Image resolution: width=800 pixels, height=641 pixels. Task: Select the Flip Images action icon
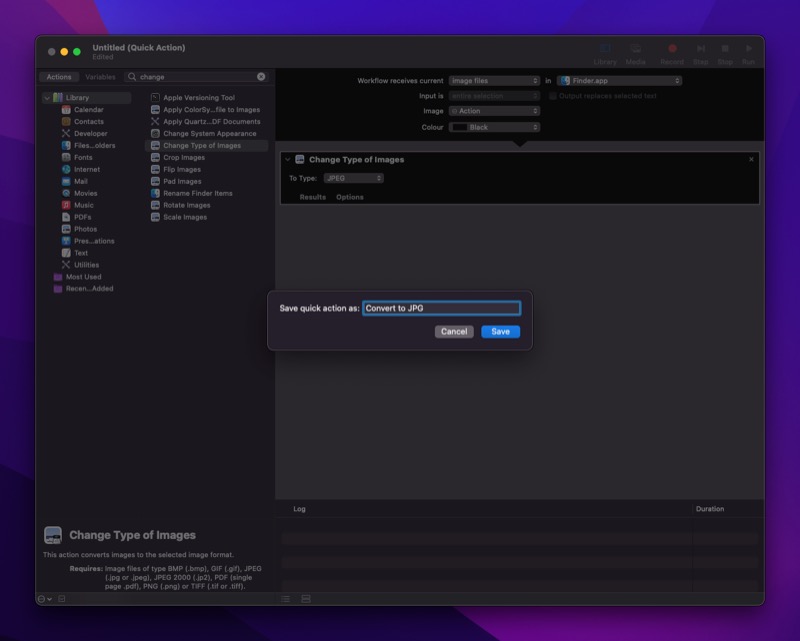(x=156, y=169)
